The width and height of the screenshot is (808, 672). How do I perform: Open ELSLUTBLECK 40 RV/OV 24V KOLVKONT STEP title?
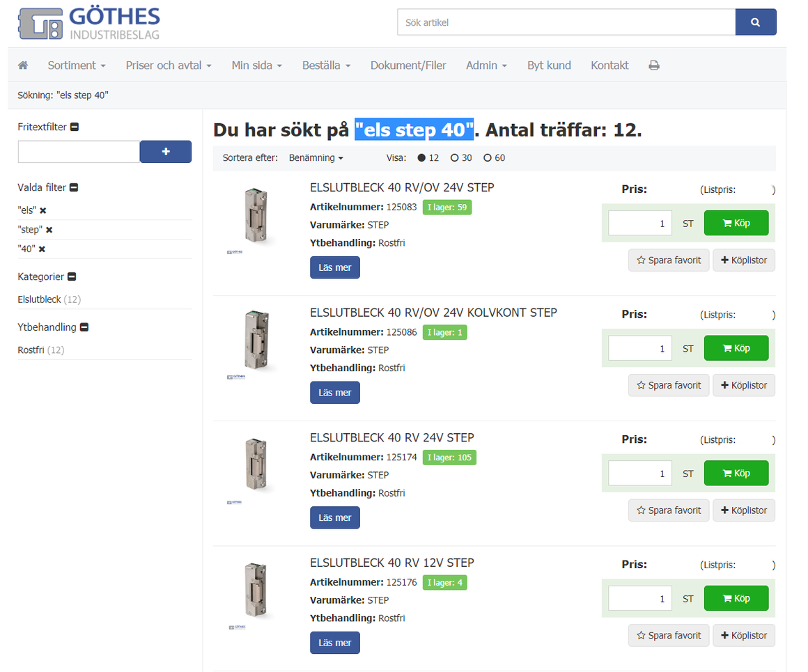click(433, 313)
